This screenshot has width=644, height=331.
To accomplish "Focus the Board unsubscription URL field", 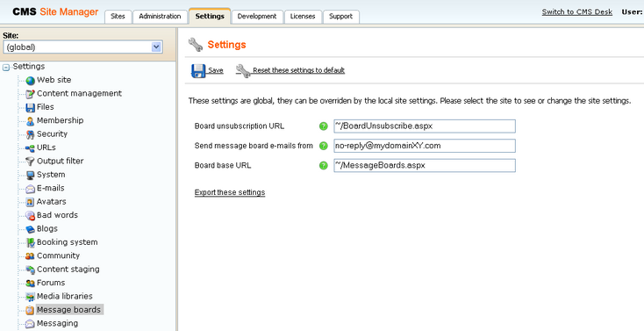I will [425, 126].
